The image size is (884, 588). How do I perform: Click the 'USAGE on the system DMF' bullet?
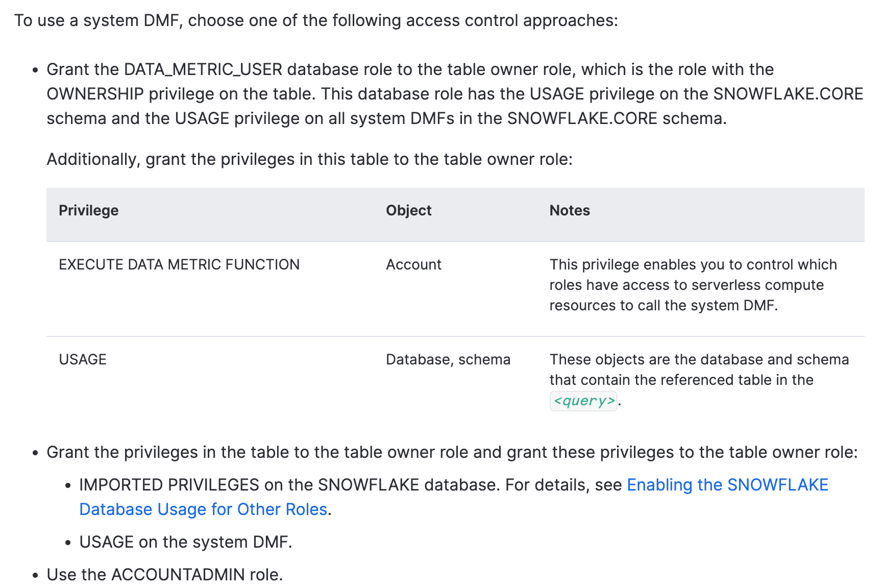pyautogui.click(x=186, y=542)
